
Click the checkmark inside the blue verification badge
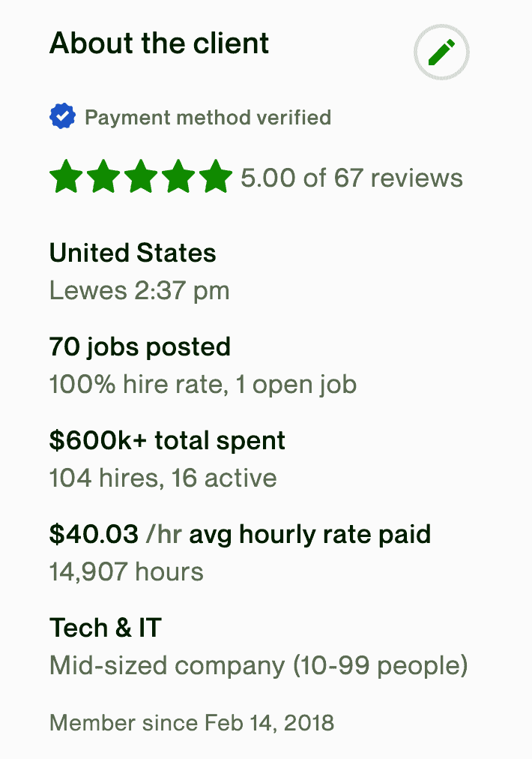click(x=63, y=116)
